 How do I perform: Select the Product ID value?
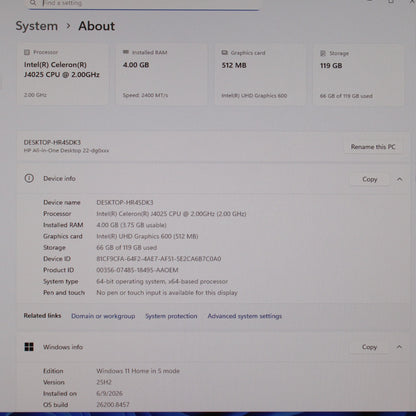[x=137, y=270]
